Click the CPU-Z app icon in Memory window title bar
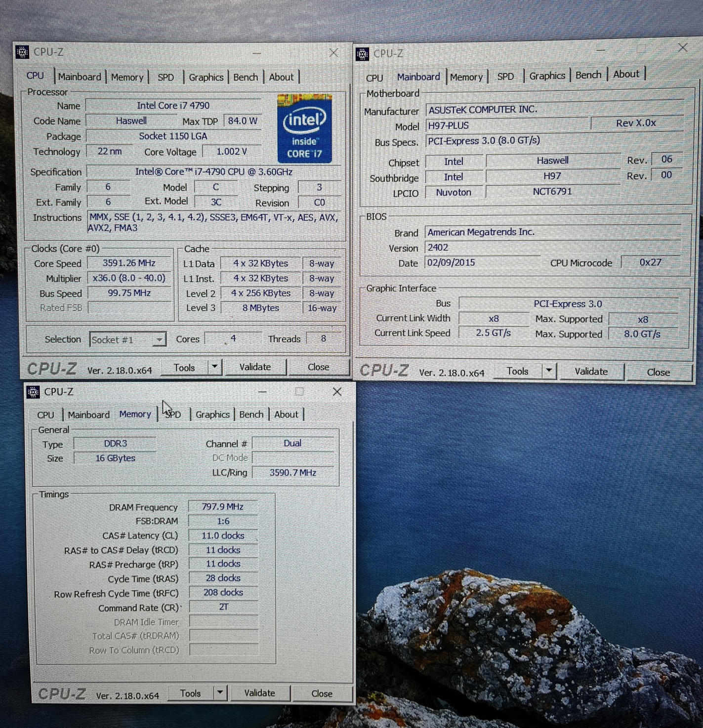This screenshot has width=703, height=728. [33, 392]
